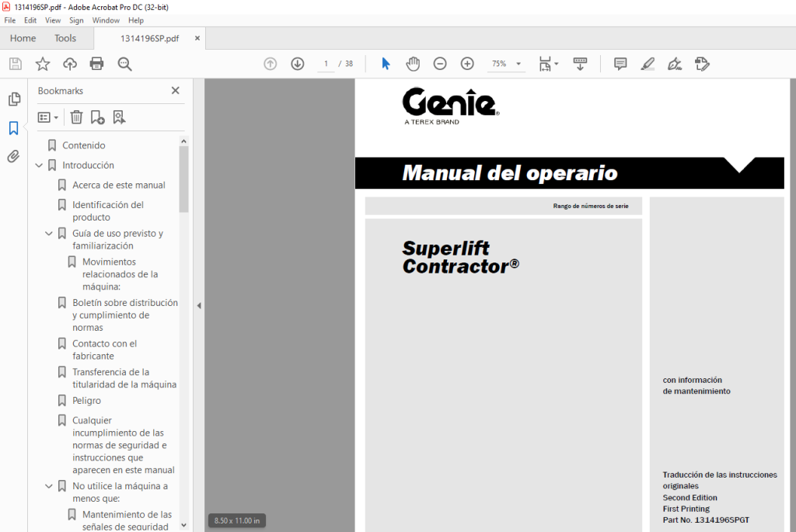Collapse No utilice la máquina bookmark
796x532 pixels.
tap(49, 486)
